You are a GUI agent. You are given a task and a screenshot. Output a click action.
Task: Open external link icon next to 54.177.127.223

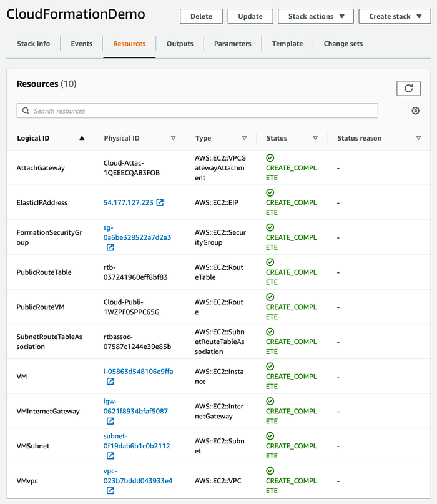click(x=160, y=202)
